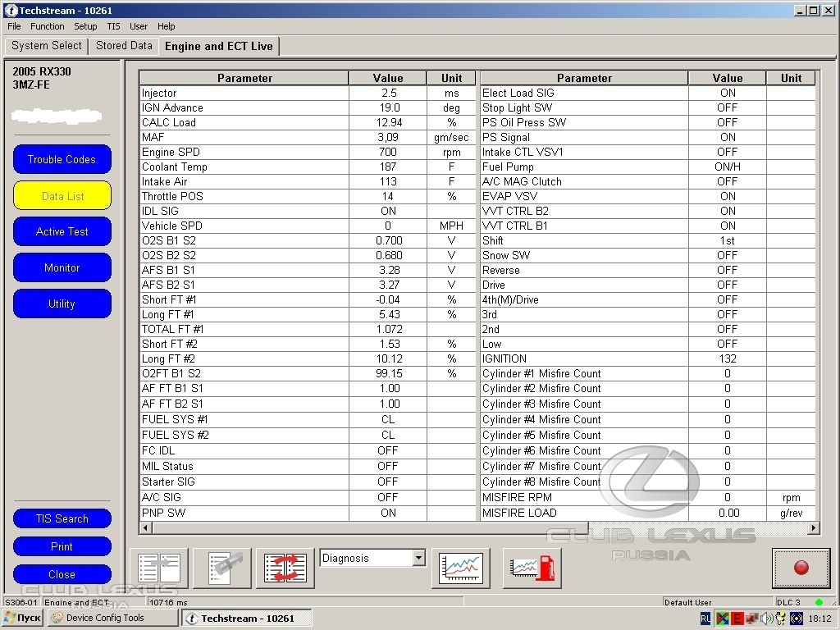This screenshot has height=630, width=840.
Task: Click the Пуск start button
Action: pyautogui.click(x=22, y=619)
